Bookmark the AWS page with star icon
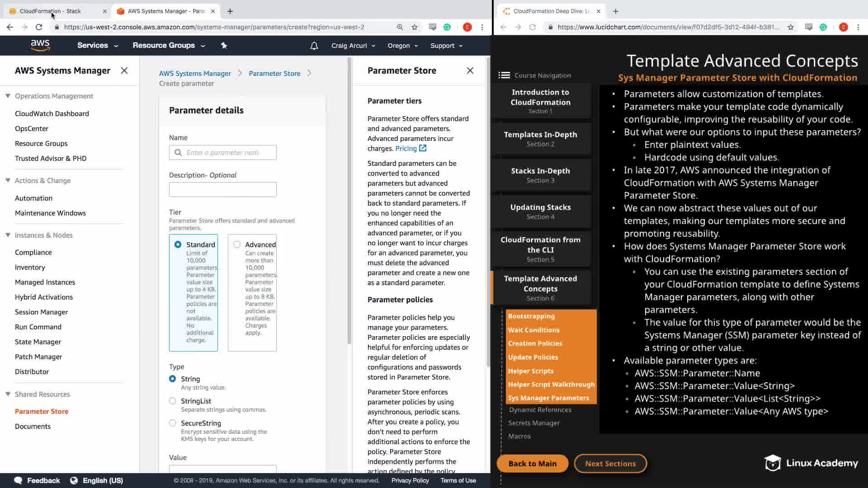868x488 pixels. pyautogui.click(x=415, y=27)
